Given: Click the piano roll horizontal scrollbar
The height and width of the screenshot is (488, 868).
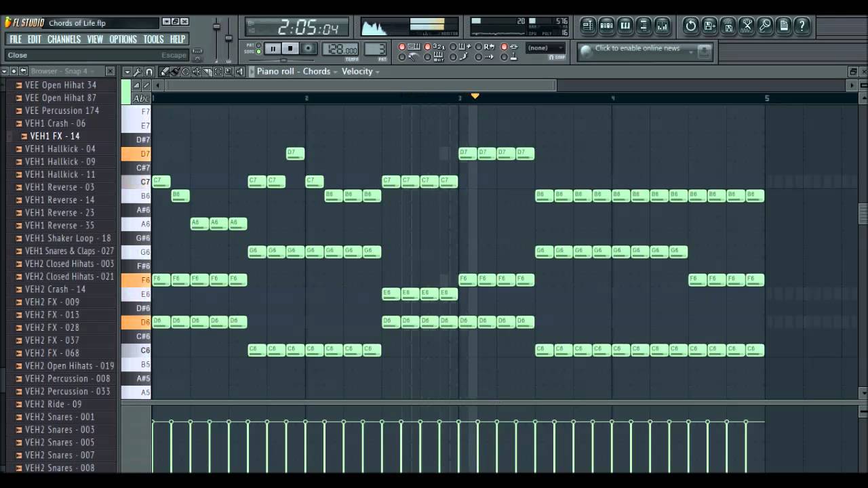Looking at the screenshot, I should (361, 85).
